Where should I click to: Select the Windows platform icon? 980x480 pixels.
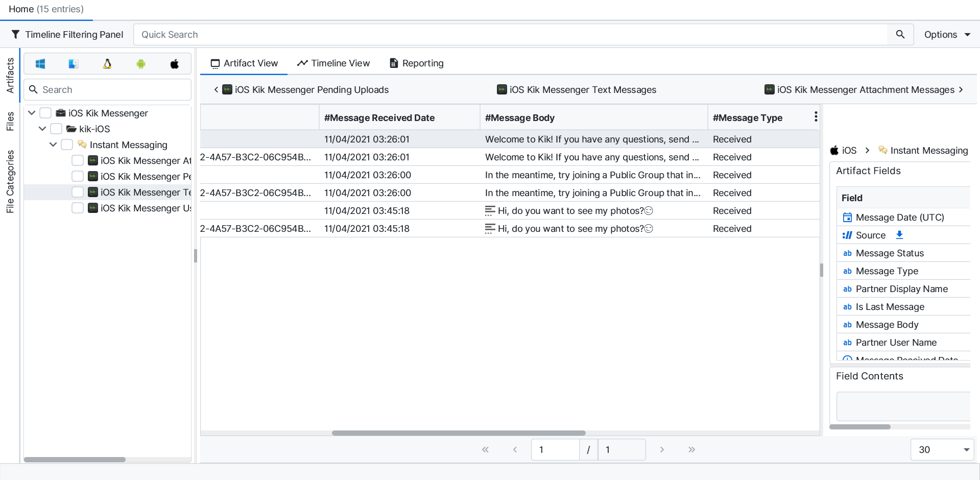point(40,64)
